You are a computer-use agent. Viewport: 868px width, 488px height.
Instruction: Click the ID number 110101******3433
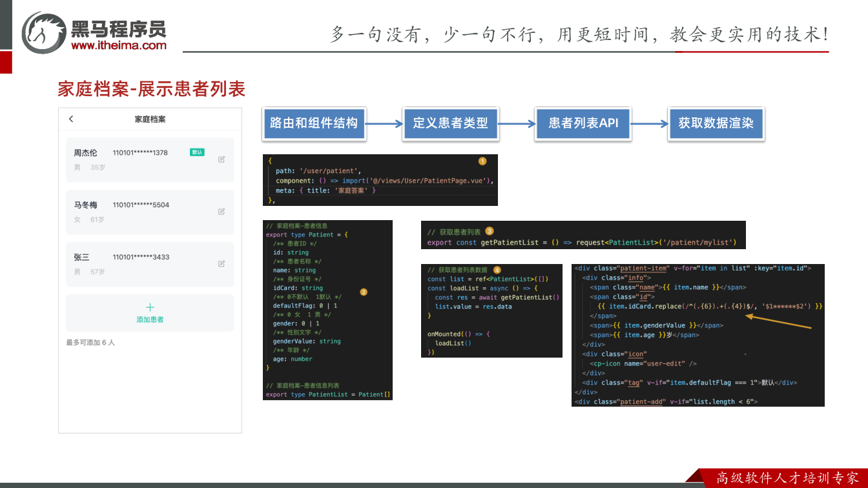(141, 257)
